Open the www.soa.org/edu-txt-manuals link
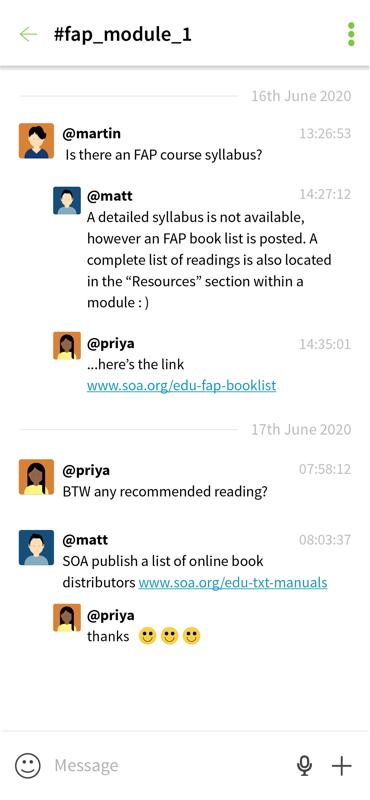The height and width of the screenshot is (800, 370). [233, 583]
